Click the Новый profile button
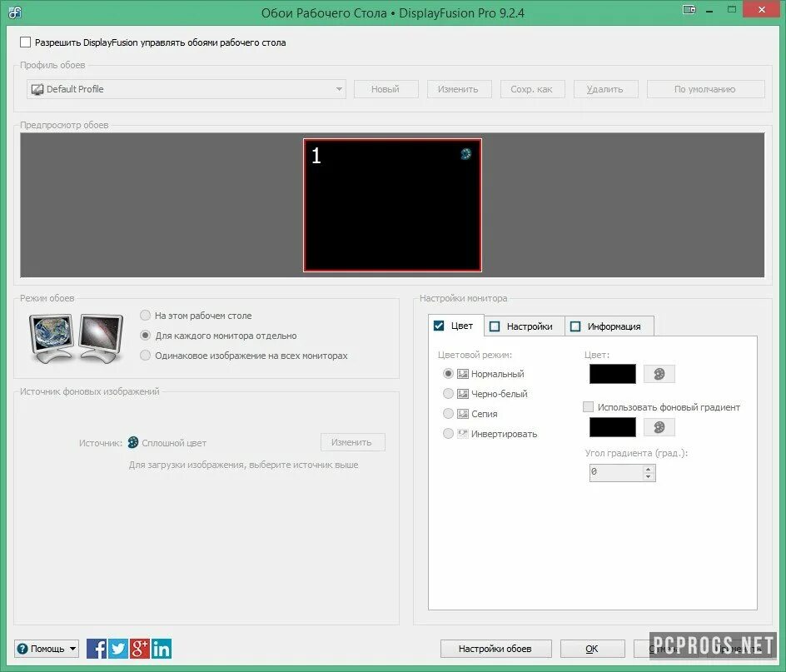Viewport: 786px width, 672px height. click(386, 89)
